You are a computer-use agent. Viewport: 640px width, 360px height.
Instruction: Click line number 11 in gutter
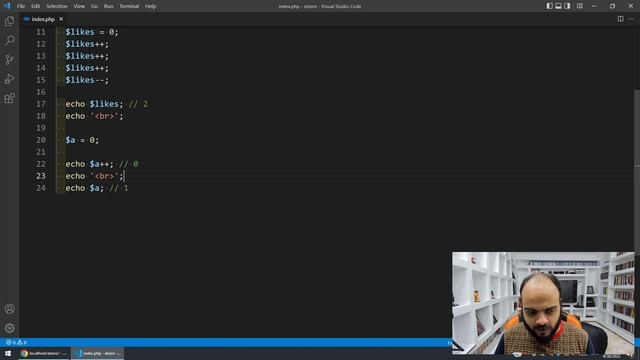(41, 32)
